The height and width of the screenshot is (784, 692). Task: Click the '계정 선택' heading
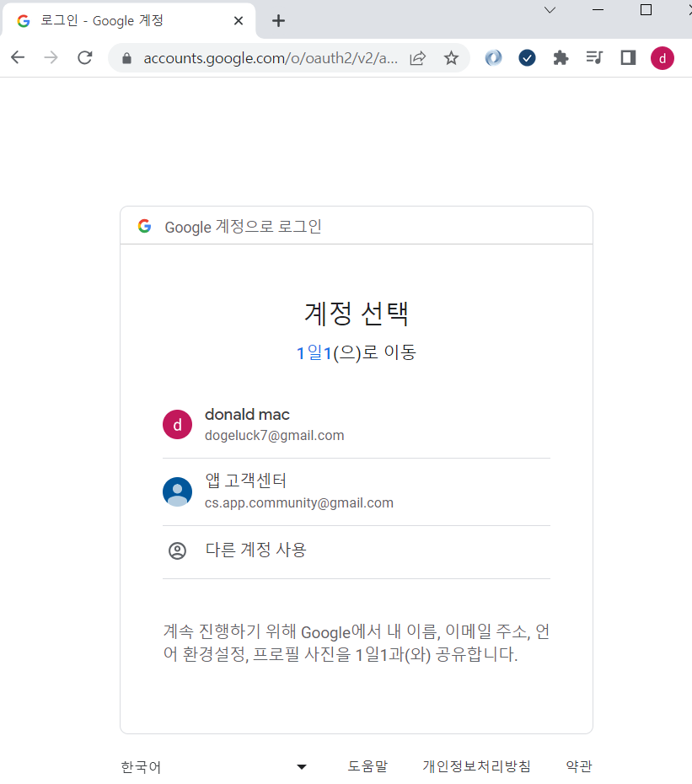[357, 314]
